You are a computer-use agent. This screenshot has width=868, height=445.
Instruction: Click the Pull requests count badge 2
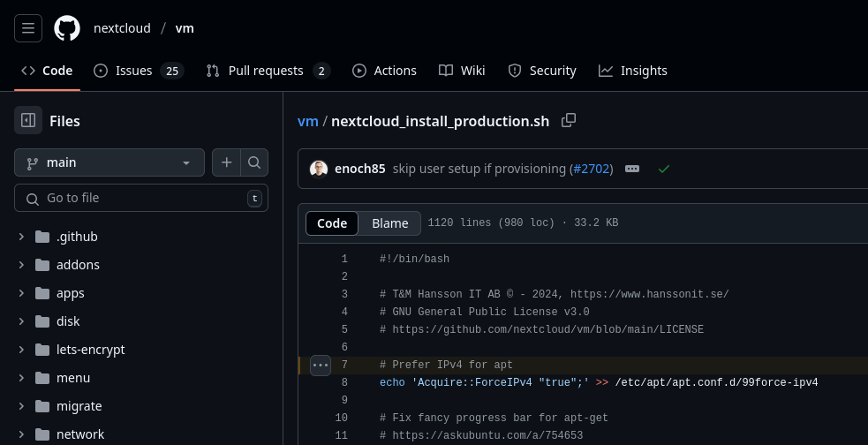321,71
